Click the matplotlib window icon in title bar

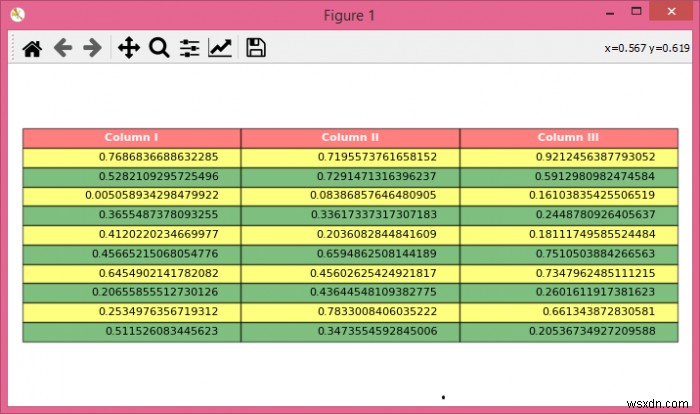pos(17,15)
